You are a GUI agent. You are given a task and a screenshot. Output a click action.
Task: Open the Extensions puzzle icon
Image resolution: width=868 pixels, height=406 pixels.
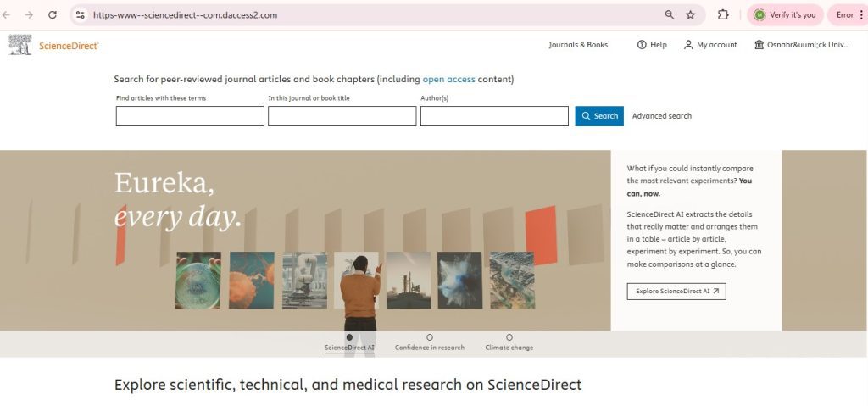point(723,15)
